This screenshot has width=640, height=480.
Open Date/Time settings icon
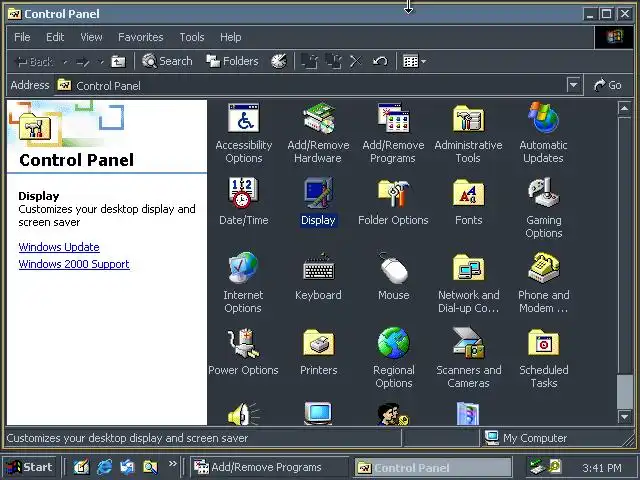(x=244, y=202)
